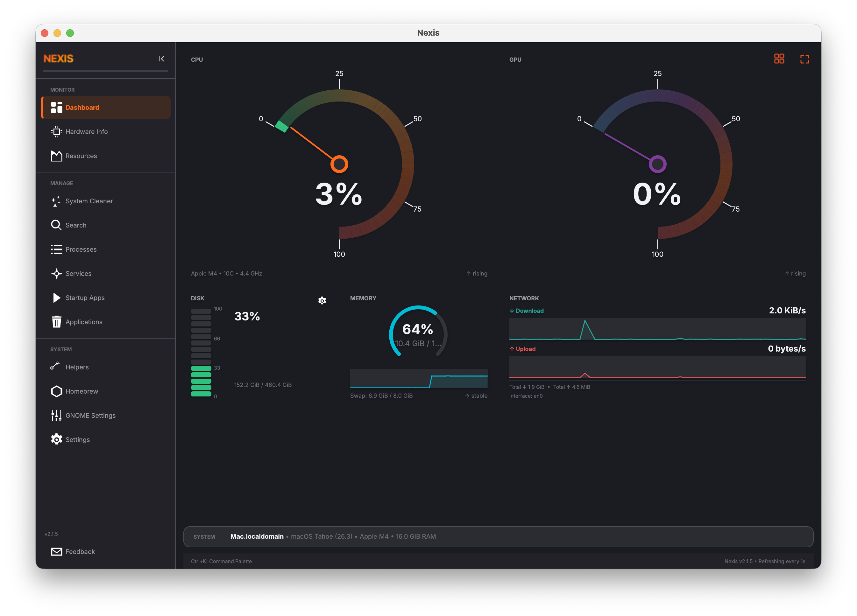Image resolution: width=857 pixels, height=616 pixels.
Task: Launch the System Cleaner
Action: pos(89,201)
